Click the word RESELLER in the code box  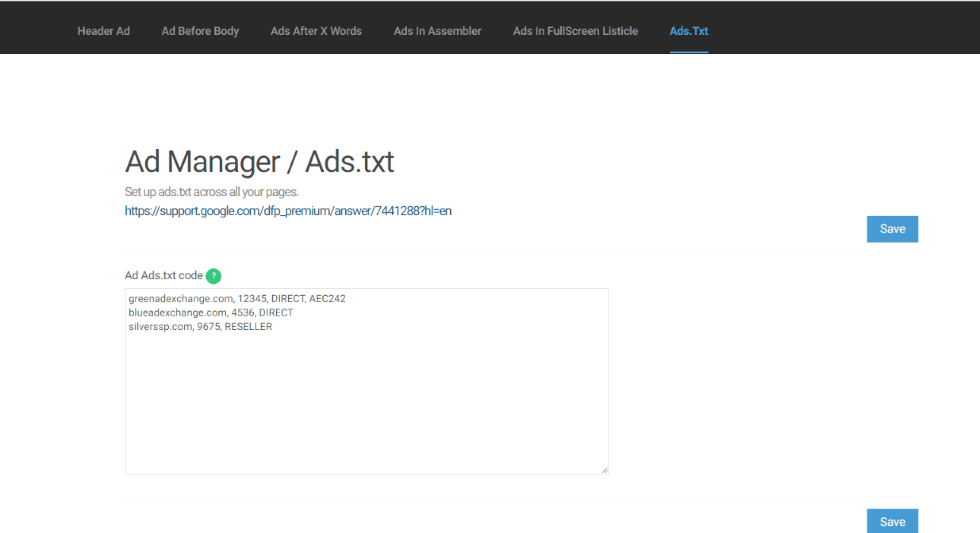click(x=248, y=327)
